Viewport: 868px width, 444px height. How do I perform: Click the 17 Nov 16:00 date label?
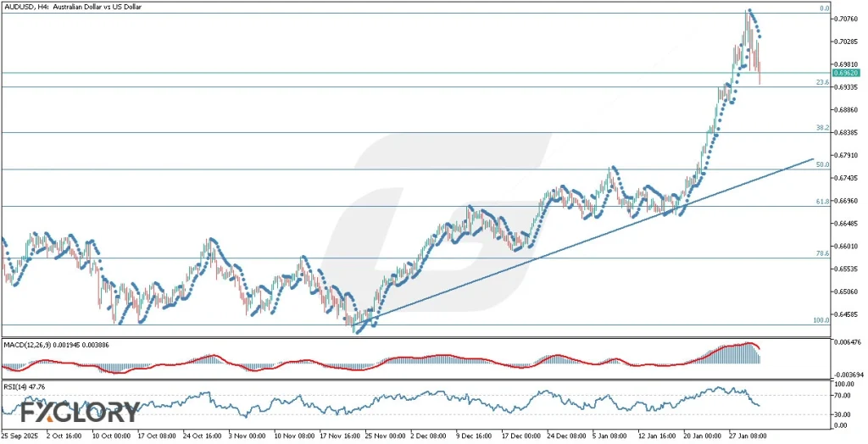(341, 436)
